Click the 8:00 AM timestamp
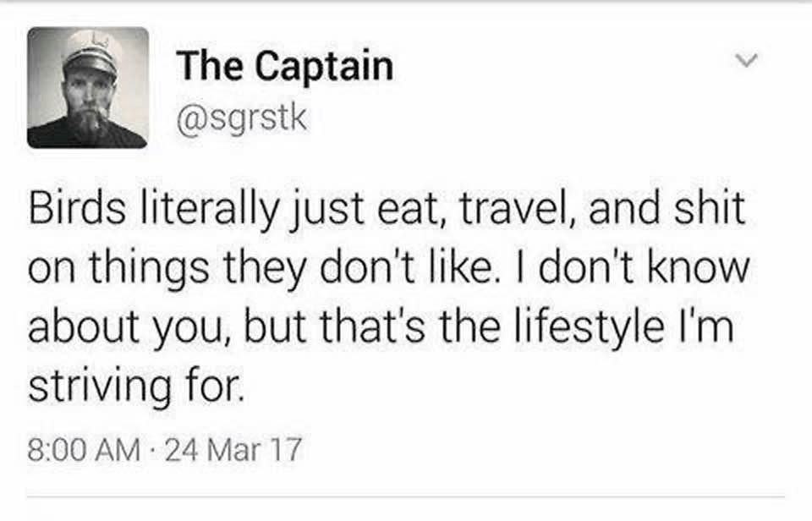 tap(83, 450)
